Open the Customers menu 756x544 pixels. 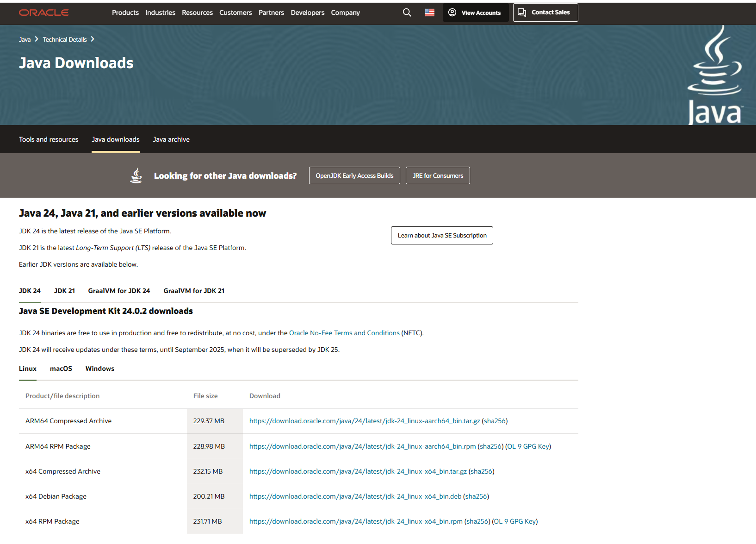[235, 13]
